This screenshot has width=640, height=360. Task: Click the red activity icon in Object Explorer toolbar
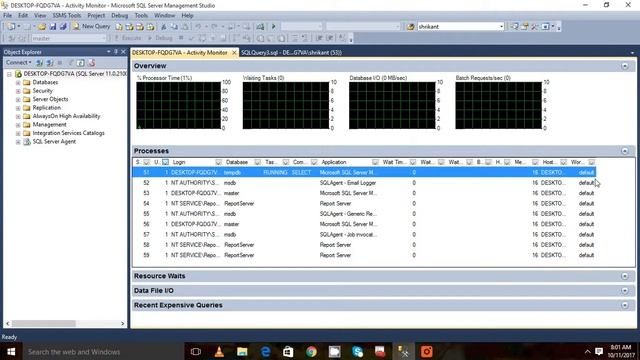point(91,62)
